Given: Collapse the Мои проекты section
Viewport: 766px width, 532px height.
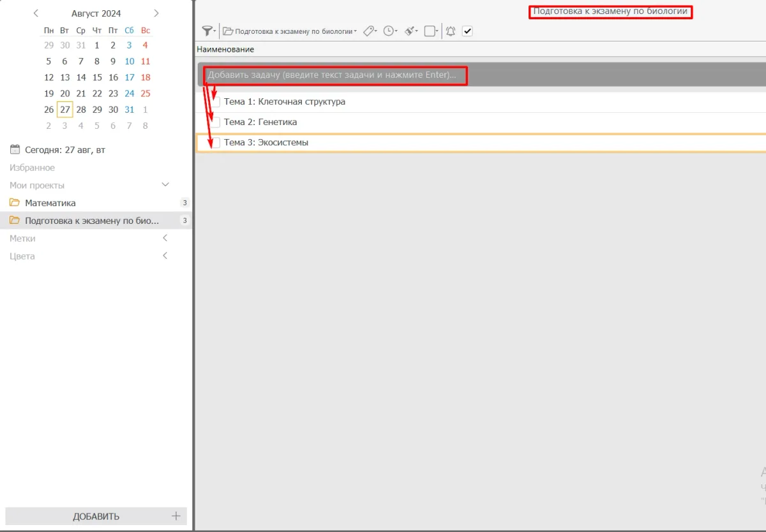Looking at the screenshot, I should pyautogui.click(x=165, y=185).
